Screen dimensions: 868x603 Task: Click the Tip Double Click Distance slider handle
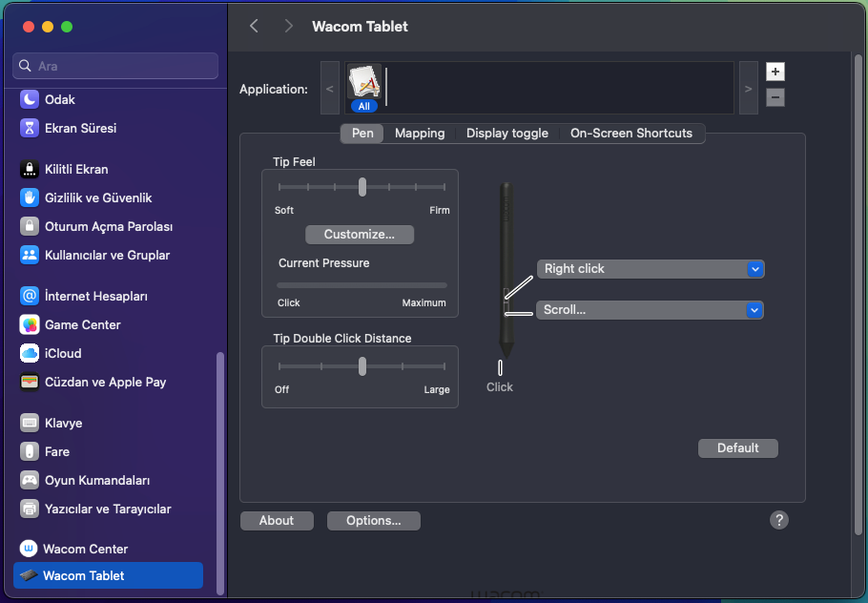(362, 366)
